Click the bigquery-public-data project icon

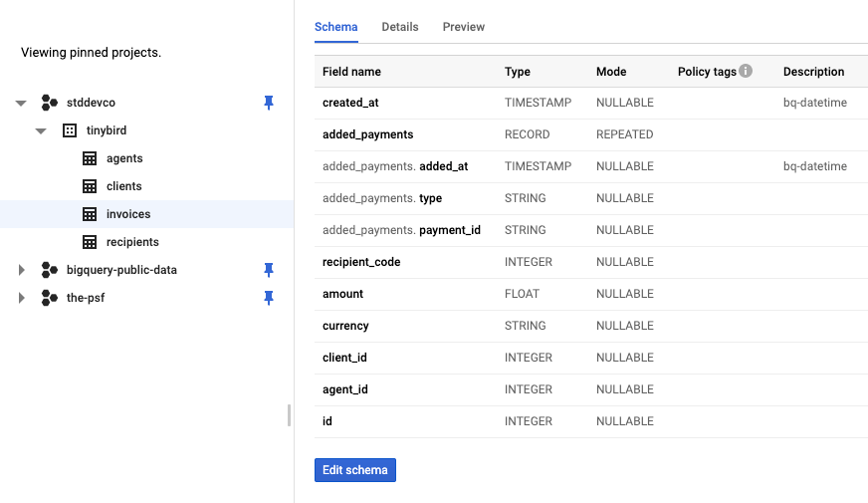pos(50,270)
